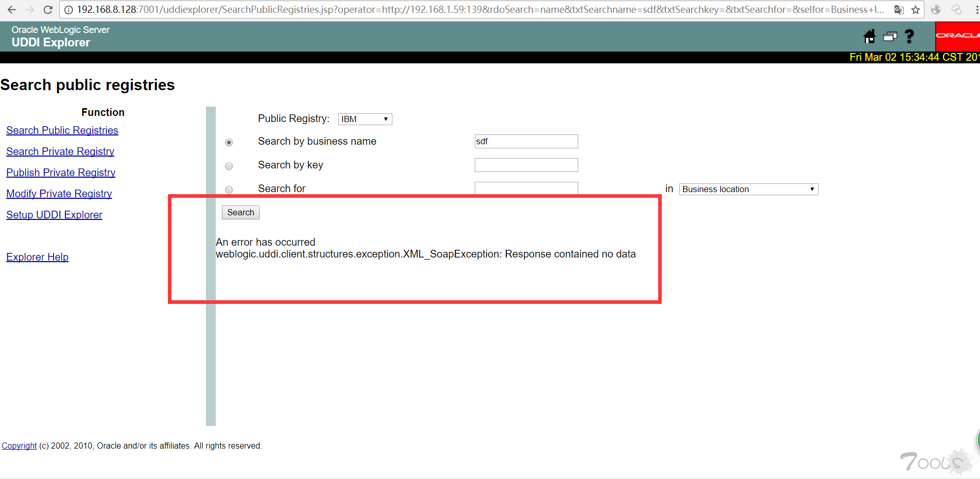980x479 pixels.
Task: Click the Search for text field
Action: [526, 188]
